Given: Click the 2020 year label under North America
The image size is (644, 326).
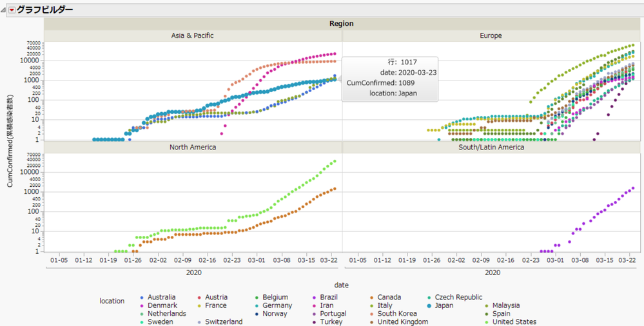Looking at the screenshot, I should (193, 273).
